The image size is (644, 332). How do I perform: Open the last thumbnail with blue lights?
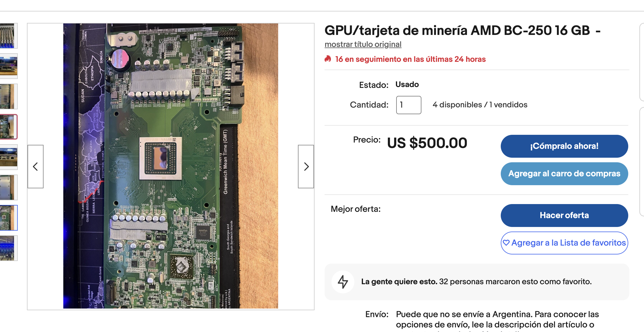click(9, 248)
